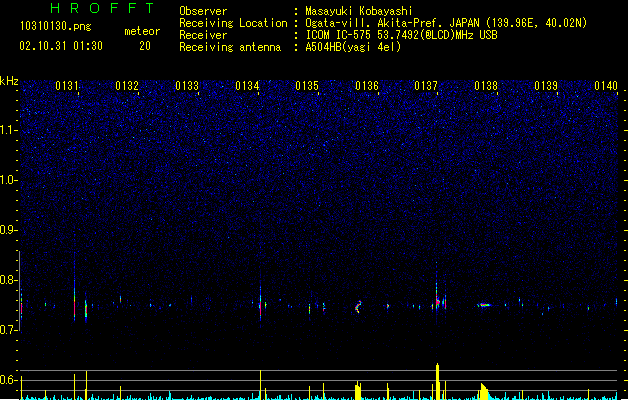
Task: Click the Observer label
Action: coord(203,11)
